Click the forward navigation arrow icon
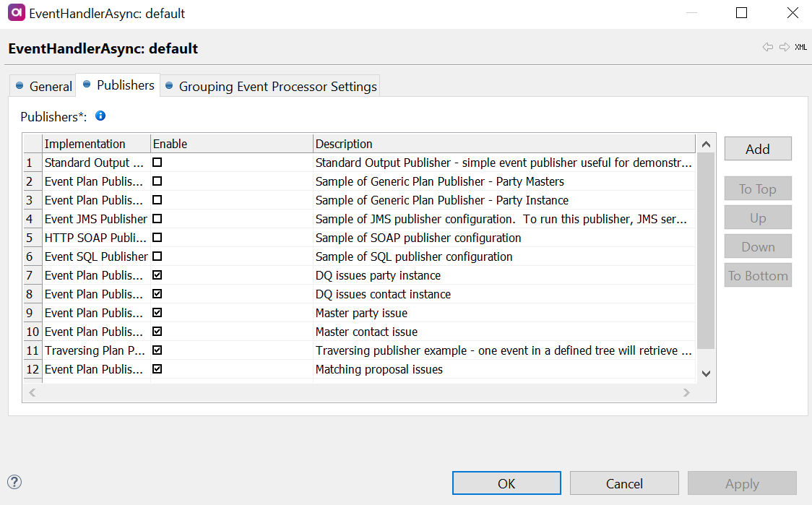This screenshot has width=812, height=505. [785, 48]
